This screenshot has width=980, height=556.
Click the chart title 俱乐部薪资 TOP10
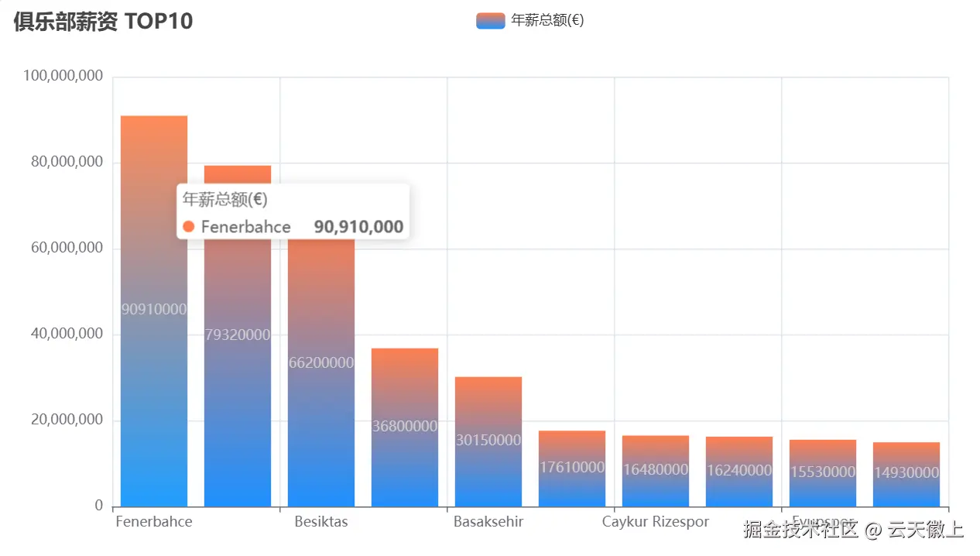point(103,22)
